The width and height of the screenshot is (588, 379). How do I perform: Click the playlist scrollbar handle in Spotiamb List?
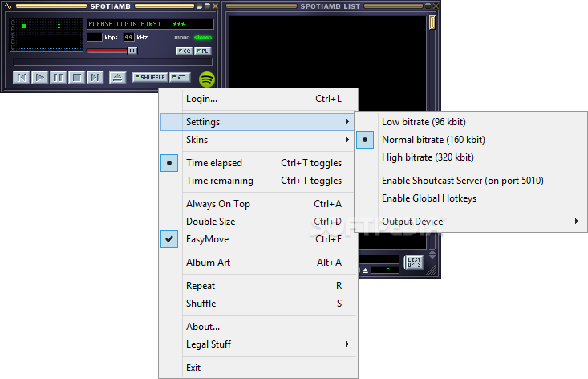click(432, 22)
